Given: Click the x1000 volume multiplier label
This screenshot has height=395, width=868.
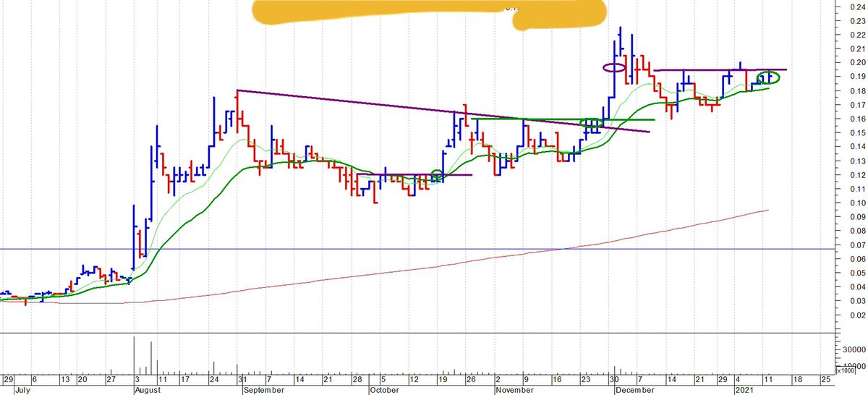Looking at the screenshot, I should (x=845, y=371).
